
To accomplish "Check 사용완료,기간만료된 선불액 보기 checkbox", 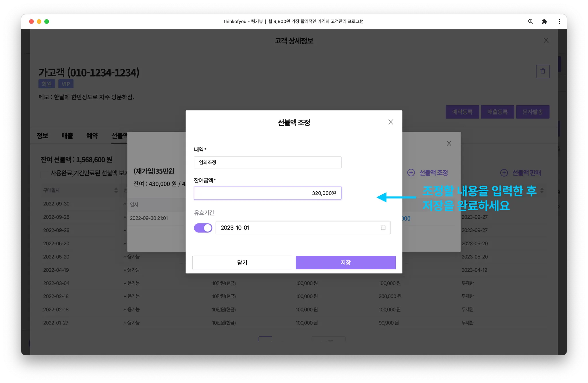I will 44,175.
